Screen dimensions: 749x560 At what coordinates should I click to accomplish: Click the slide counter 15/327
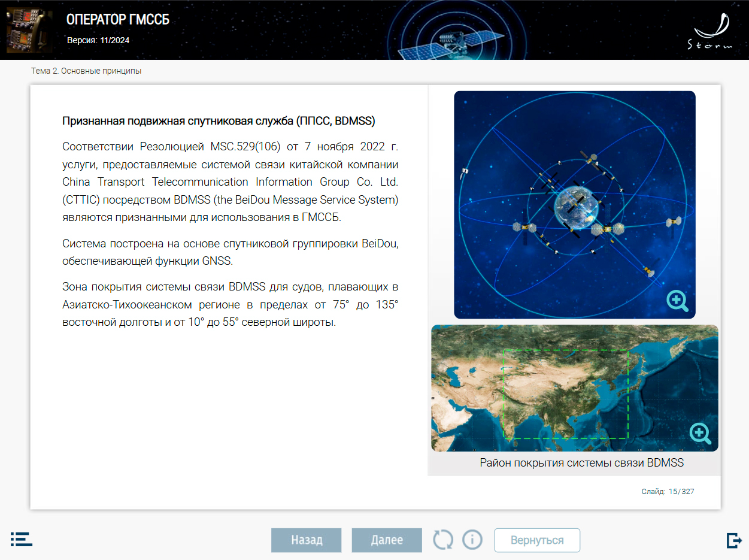(x=668, y=492)
